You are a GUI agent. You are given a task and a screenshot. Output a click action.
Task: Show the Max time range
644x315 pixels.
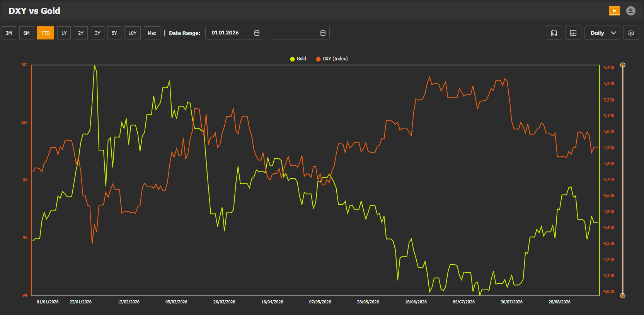152,33
